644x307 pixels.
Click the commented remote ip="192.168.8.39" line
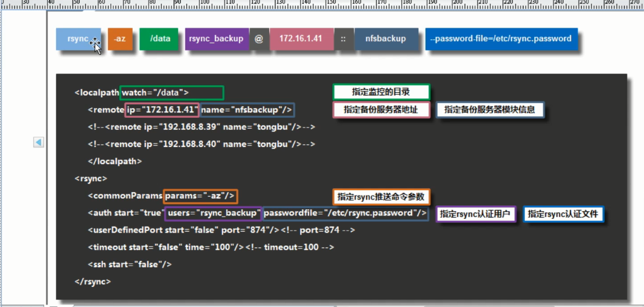[201, 127]
